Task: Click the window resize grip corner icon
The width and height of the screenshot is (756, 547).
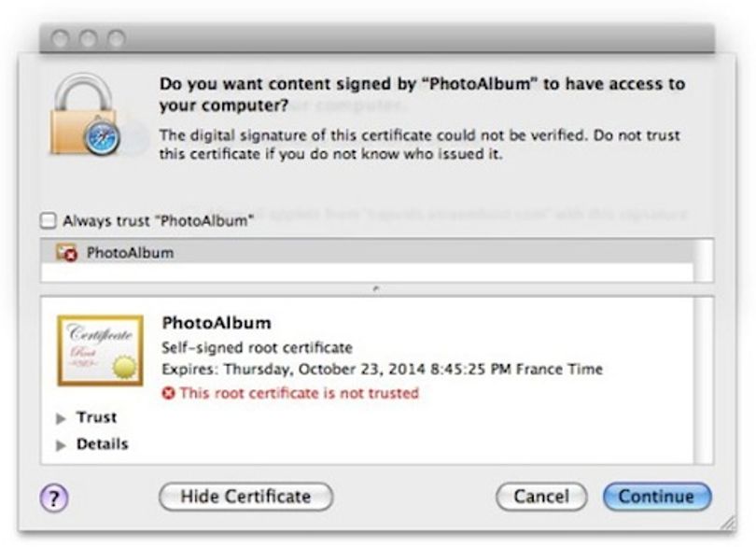Action: pyautogui.click(x=729, y=524)
